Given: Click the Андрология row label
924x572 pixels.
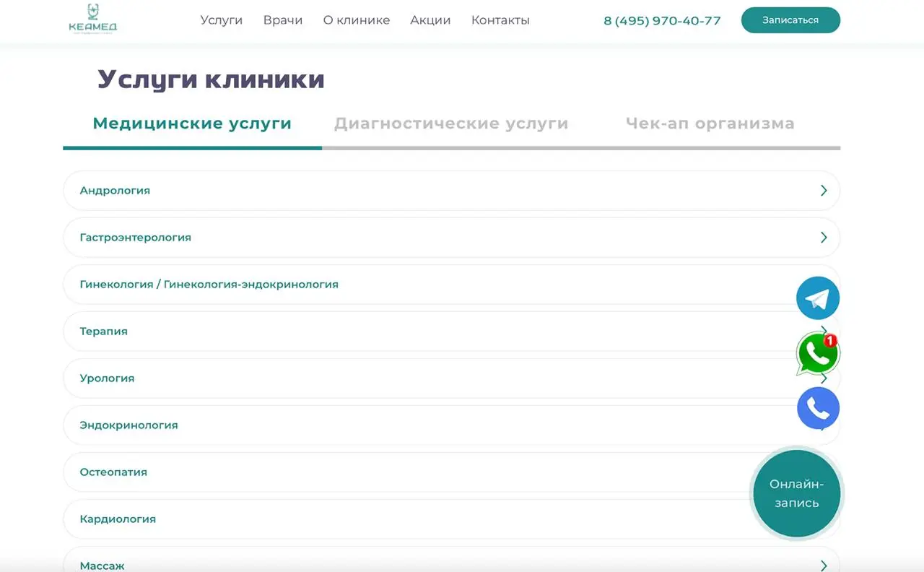Looking at the screenshot, I should tap(115, 191).
